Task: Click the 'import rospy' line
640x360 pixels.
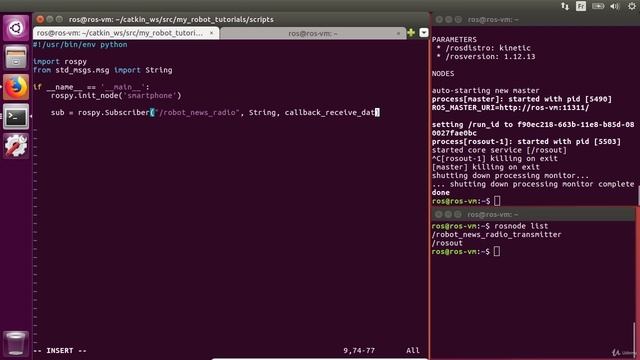Action: tap(60, 62)
